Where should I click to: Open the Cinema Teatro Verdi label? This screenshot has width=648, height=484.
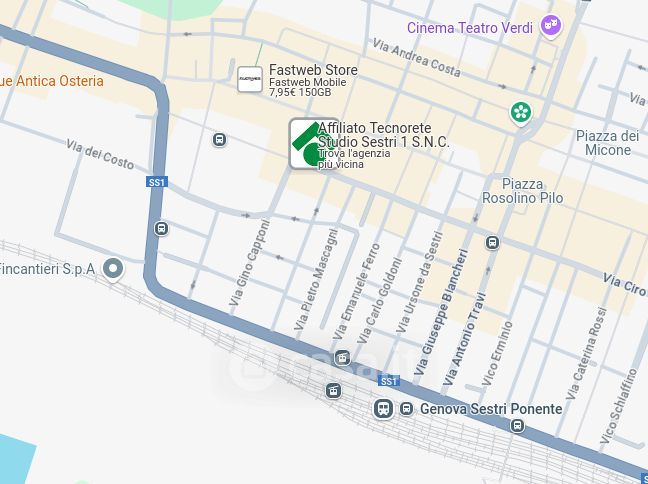(x=470, y=28)
